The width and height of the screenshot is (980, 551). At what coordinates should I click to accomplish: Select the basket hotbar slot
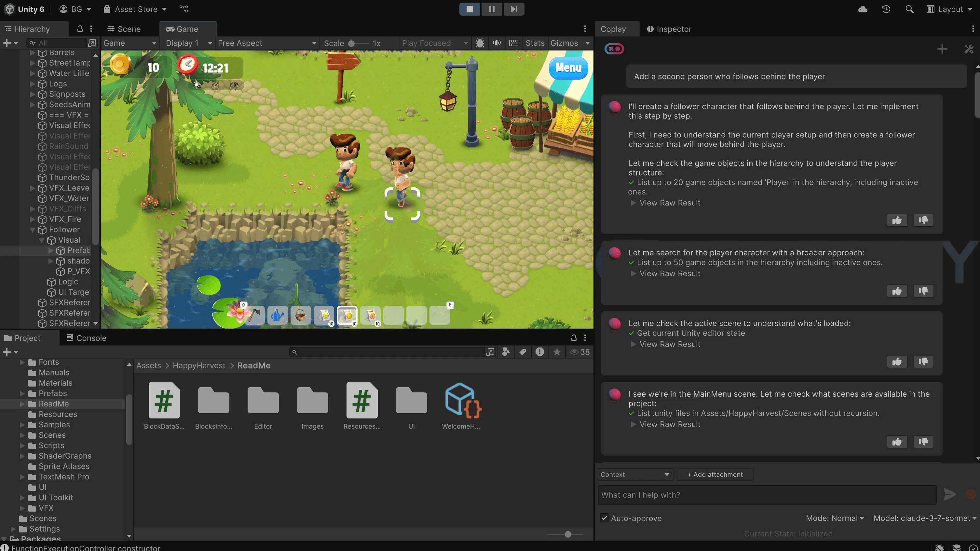click(300, 316)
